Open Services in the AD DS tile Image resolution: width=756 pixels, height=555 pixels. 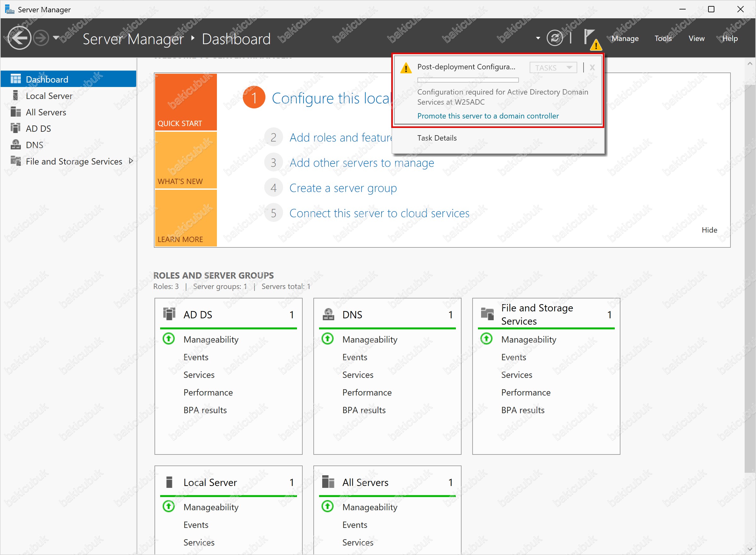click(x=199, y=375)
